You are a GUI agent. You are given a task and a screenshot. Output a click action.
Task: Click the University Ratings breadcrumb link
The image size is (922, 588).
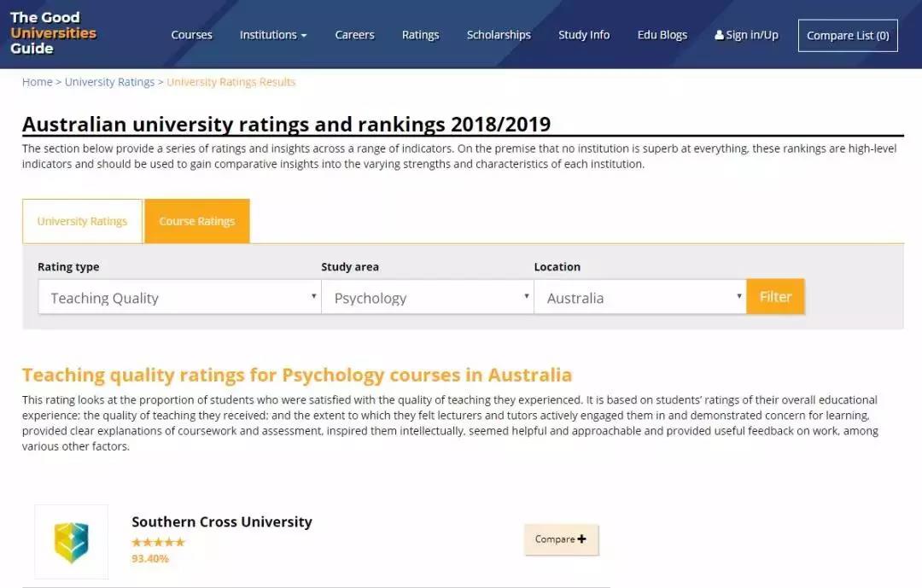point(109,82)
